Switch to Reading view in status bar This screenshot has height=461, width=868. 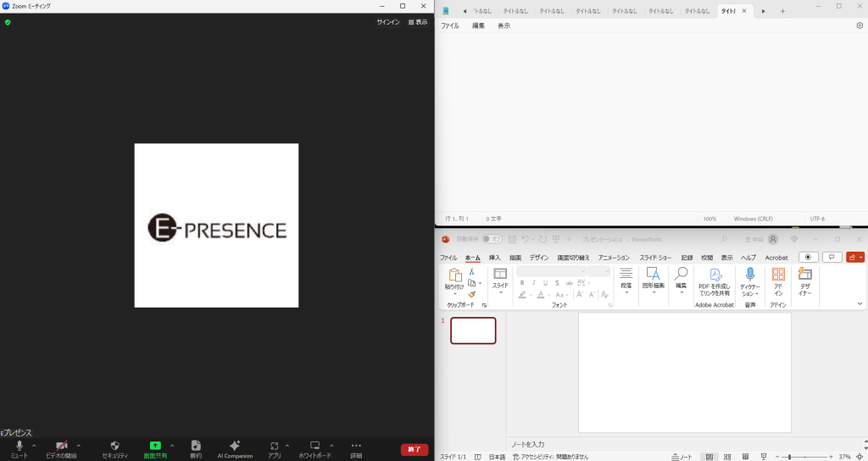[746, 457]
